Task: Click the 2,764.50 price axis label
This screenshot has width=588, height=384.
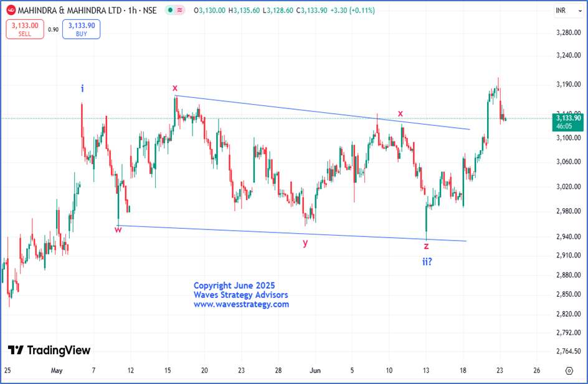Action: (569, 352)
